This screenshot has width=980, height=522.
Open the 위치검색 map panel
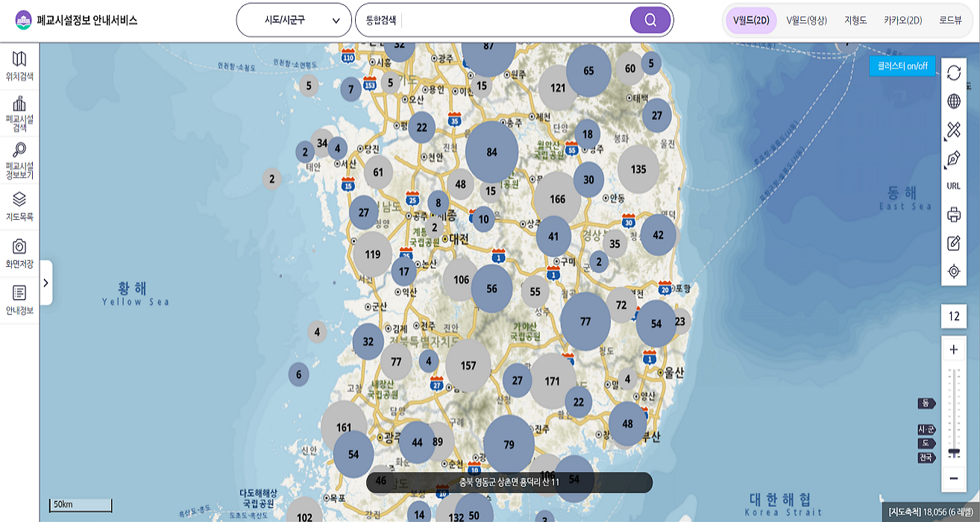point(19,66)
